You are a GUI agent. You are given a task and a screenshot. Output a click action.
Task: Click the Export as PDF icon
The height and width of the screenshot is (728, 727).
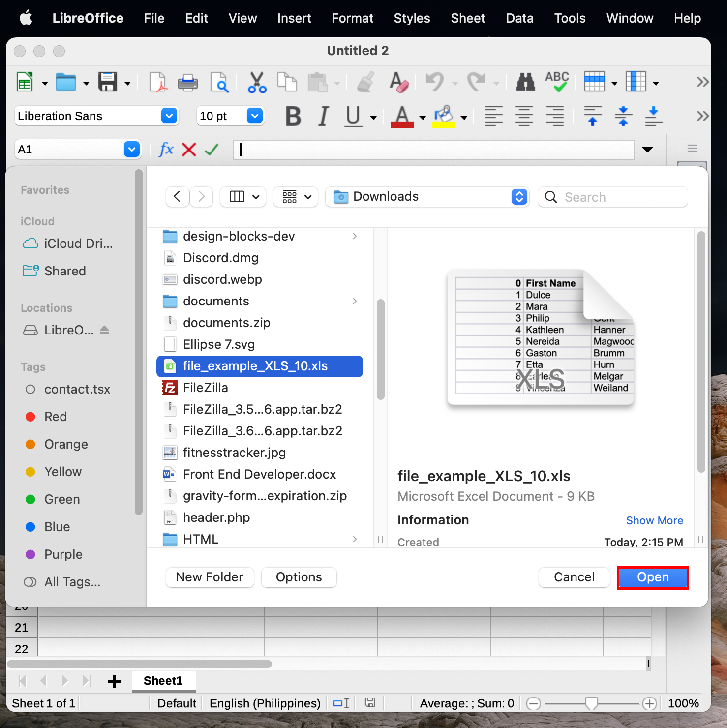tap(158, 82)
